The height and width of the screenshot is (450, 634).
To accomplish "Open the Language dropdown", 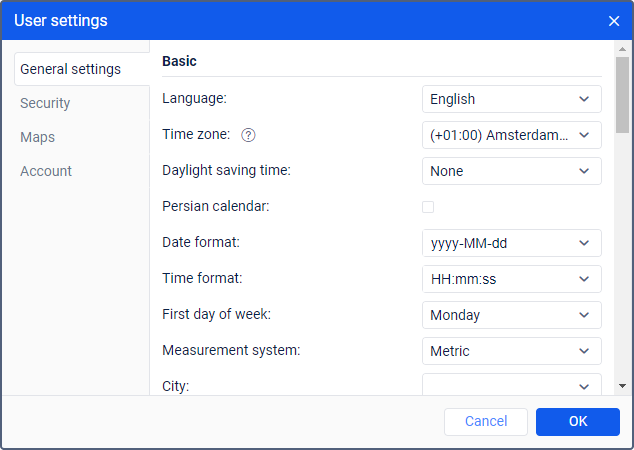I will point(511,99).
